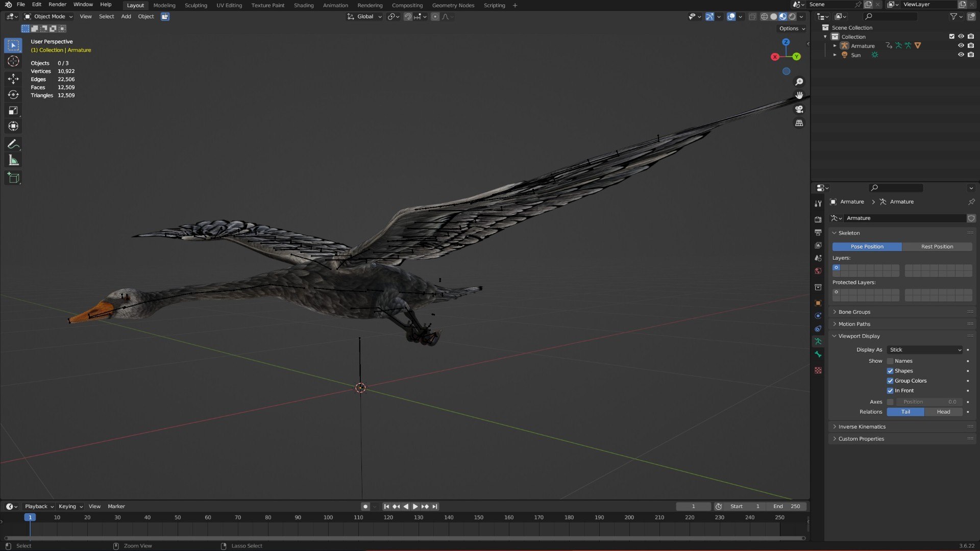980x551 pixels.
Task: Activate the Rotate tool
Action: tap(13, 95)
